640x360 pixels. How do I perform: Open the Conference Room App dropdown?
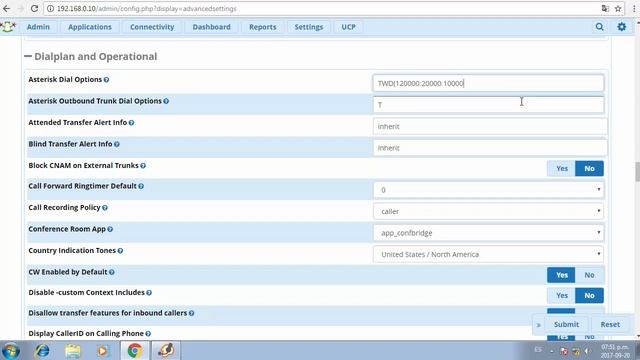[x=488, y=233]
